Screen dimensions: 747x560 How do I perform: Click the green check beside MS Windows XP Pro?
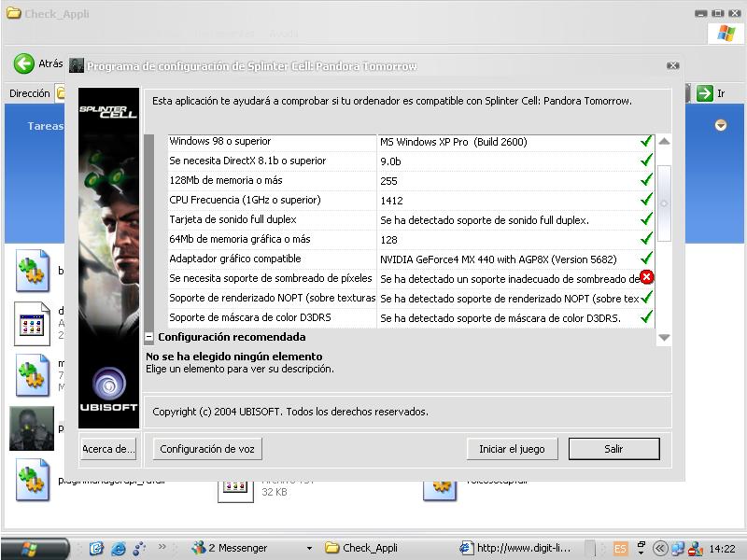(646, 141)
